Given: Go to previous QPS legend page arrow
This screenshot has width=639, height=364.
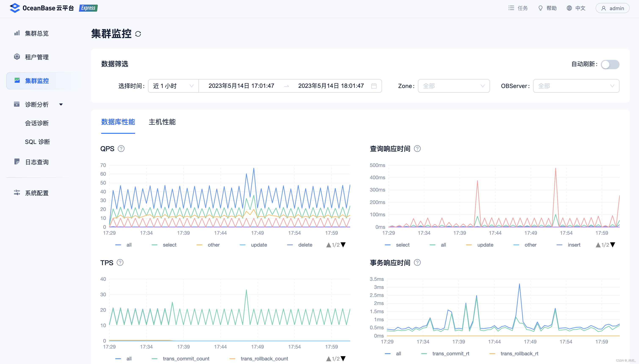Looking at the screenshot, I should point(329,245).
